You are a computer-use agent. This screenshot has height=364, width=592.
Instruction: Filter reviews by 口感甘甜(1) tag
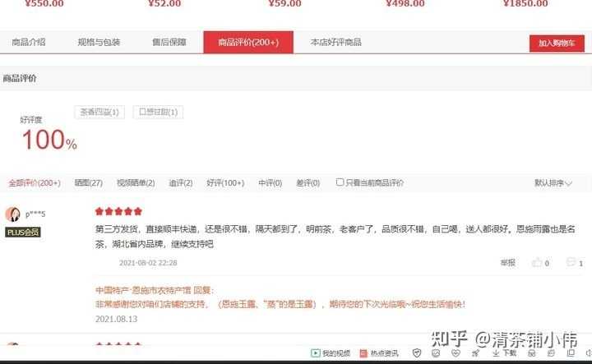click(x=158, y=112)
